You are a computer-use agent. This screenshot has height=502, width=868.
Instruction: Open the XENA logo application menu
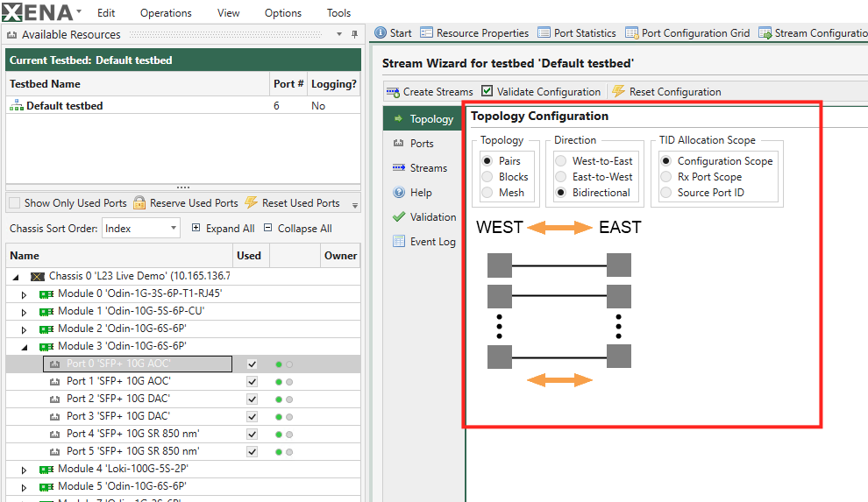tap(41, 12)
